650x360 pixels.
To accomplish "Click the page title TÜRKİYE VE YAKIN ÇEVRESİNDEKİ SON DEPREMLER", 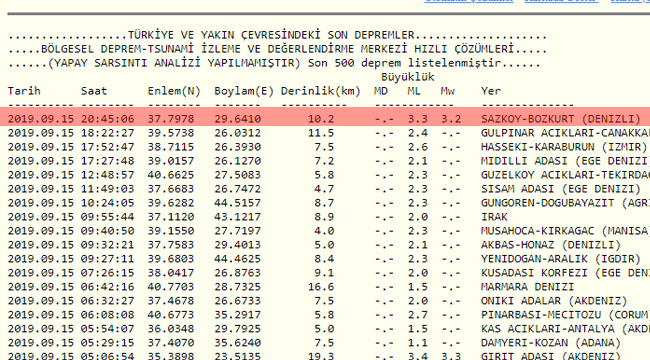I will [271, 35].
